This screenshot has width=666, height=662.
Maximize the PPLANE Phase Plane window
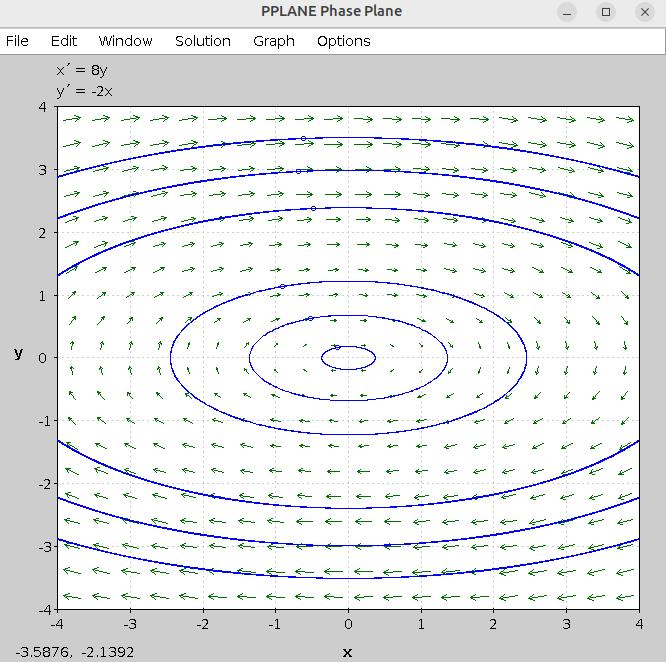pyautogui.click(x=606, y=12)
